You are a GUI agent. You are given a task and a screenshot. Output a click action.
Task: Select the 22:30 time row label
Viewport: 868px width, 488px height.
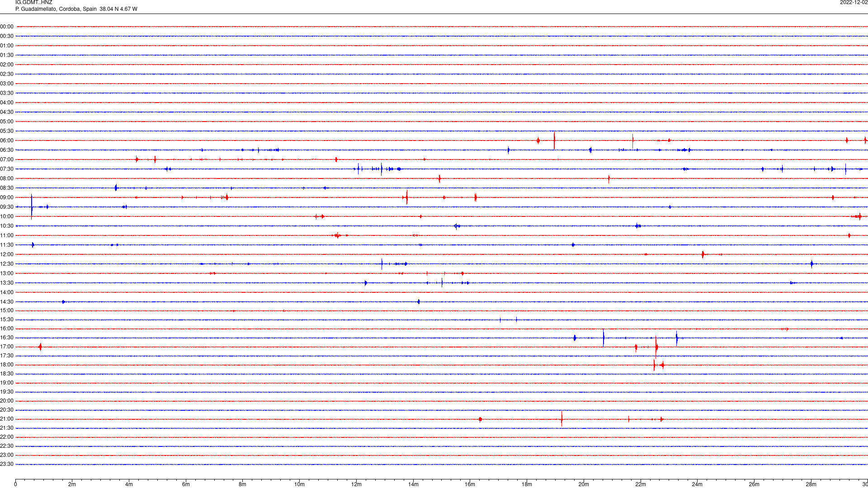click(x=7, y=446)
